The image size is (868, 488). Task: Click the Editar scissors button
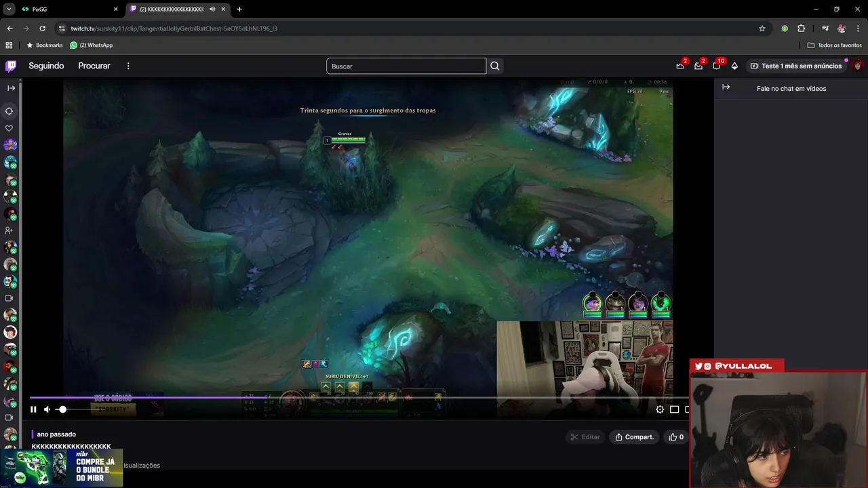585,437
